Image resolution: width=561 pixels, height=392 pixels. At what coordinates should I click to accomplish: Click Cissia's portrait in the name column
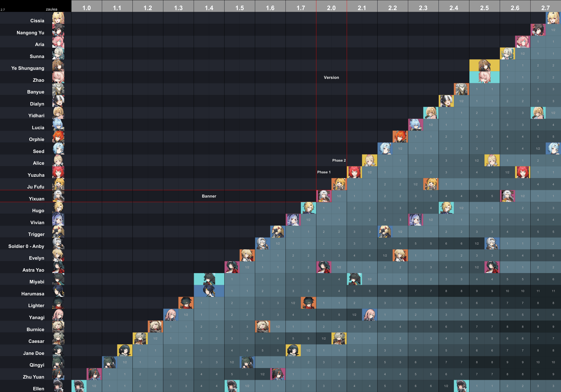(x=58, y=18)
